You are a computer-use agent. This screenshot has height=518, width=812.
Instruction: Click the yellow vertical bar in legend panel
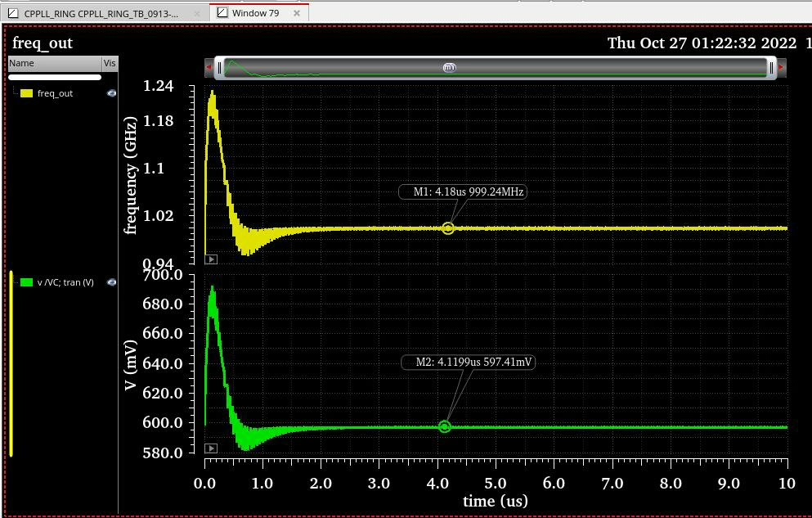pyautogui.click(x=11, y=363)
